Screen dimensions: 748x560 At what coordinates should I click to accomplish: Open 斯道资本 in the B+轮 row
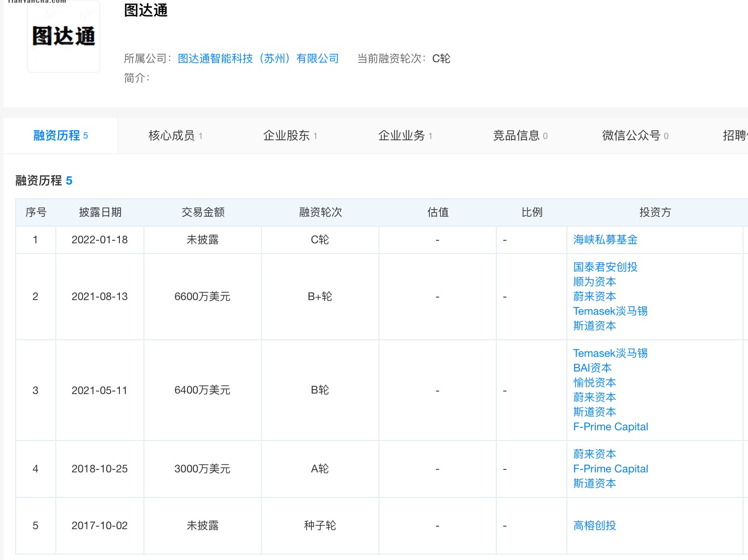click(594, 326)
